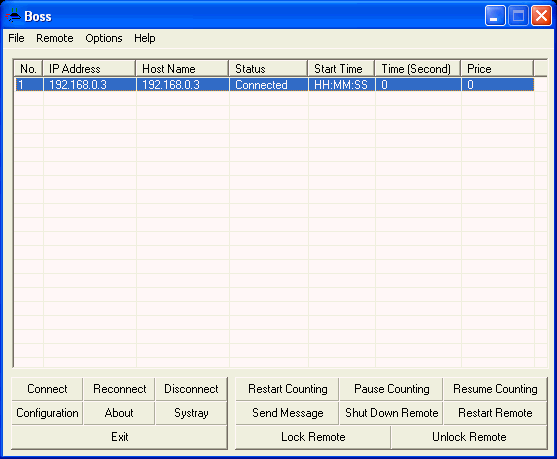The height and width of the screenshot is (459, 557).
Task: Click the Connect button
Action: point(47,389)
